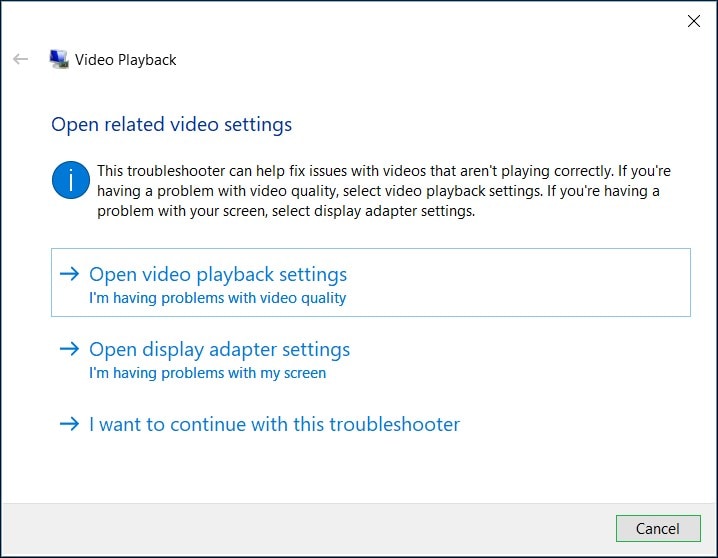This screenshot has height=558, width=718.
Task: Click the 'Open related video settings' heading
Action: click(172, 125)
